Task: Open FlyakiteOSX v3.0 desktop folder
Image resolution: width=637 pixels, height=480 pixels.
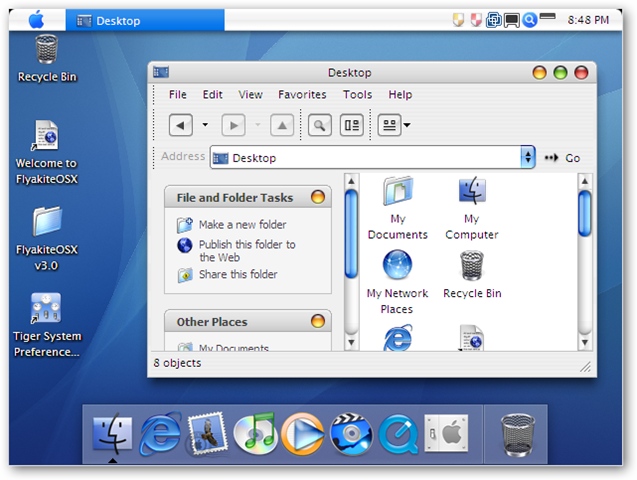Action: [47, 238]
